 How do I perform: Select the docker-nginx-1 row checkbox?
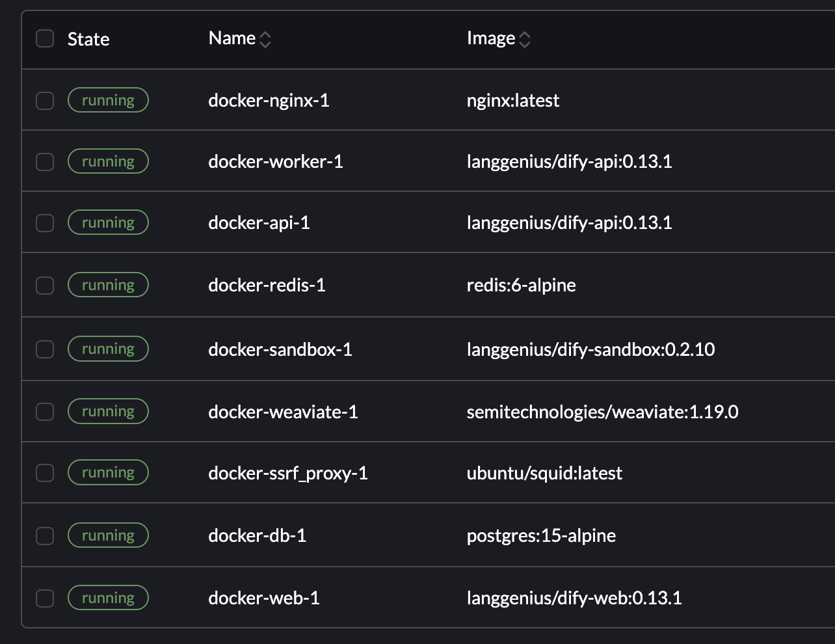coord(45,101)
